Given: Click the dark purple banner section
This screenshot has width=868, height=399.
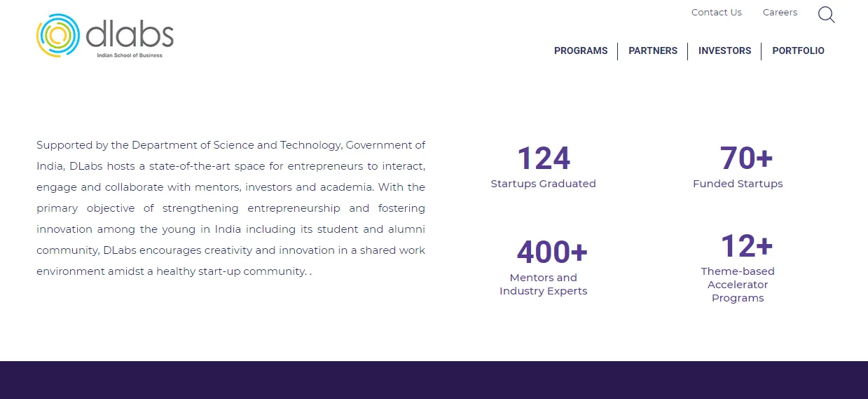Looking at the screenshot, I should (434, 380).
